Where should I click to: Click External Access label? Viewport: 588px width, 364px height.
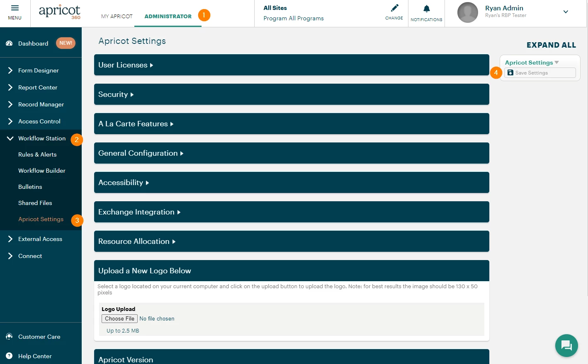click(x=40, y=239)
